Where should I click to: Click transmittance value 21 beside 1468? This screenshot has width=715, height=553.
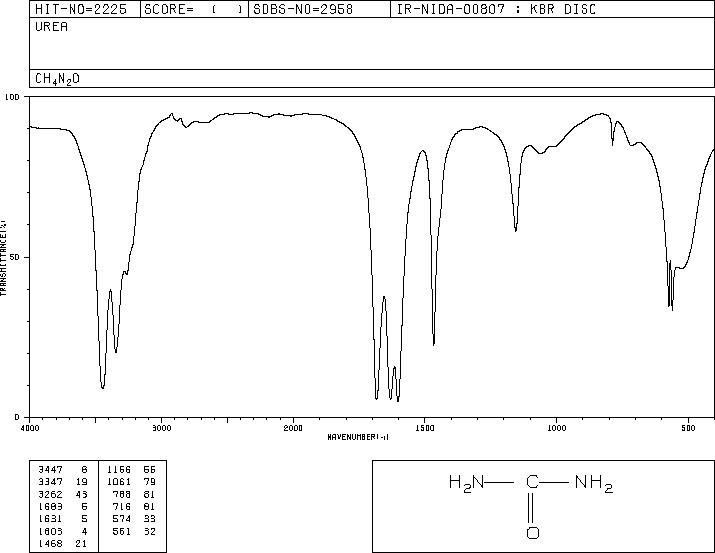[x=82, y=543]
